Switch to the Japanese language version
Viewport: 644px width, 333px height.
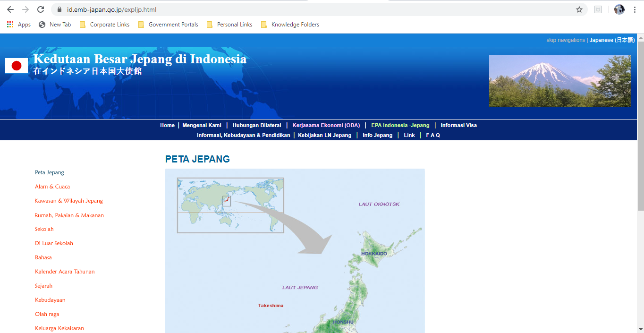tap(612, 40)
